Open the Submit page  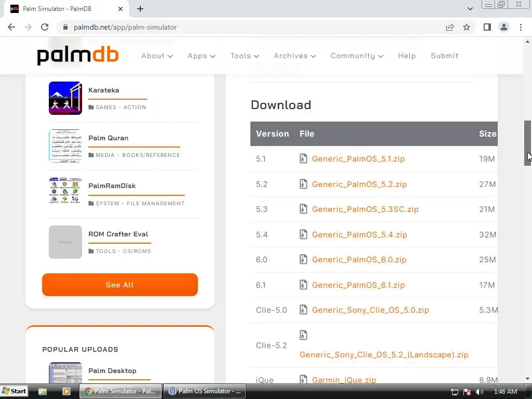click(x=445, y=56)
